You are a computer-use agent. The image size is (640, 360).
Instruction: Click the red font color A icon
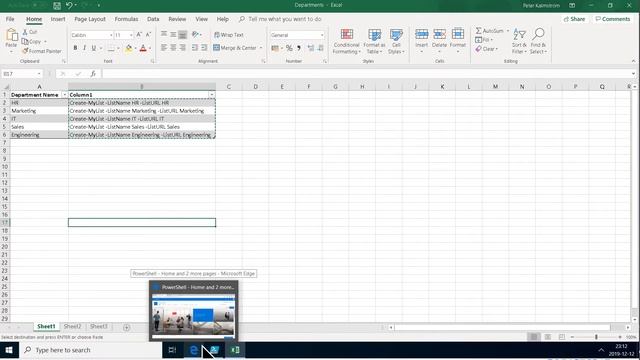point(143,48)
